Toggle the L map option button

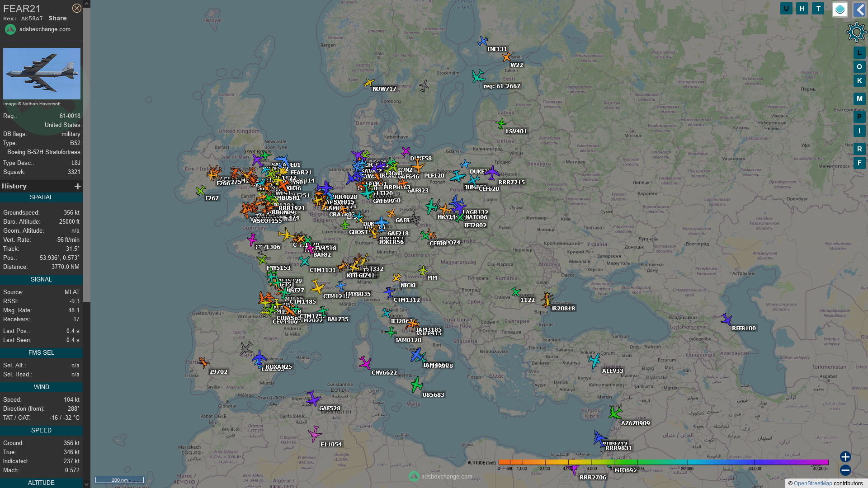tap(859, 52)
